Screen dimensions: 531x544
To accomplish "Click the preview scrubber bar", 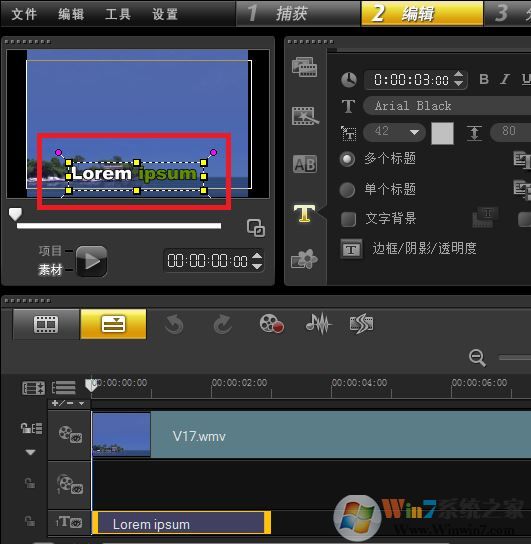I will (x=119, y=226).
